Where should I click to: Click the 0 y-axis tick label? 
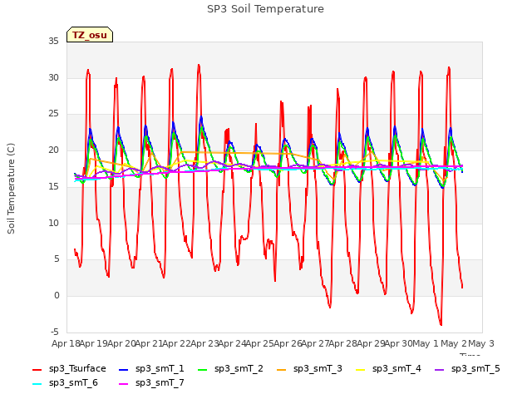(x=57, y=296)
